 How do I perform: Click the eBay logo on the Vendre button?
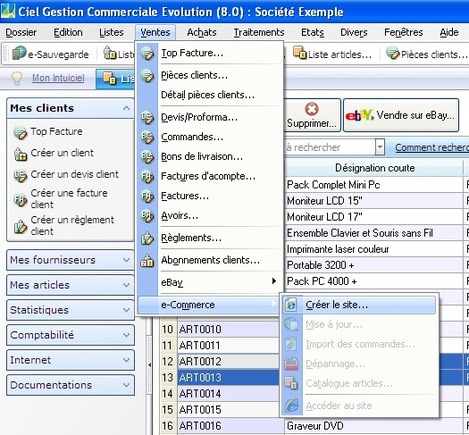coord(359,115)
